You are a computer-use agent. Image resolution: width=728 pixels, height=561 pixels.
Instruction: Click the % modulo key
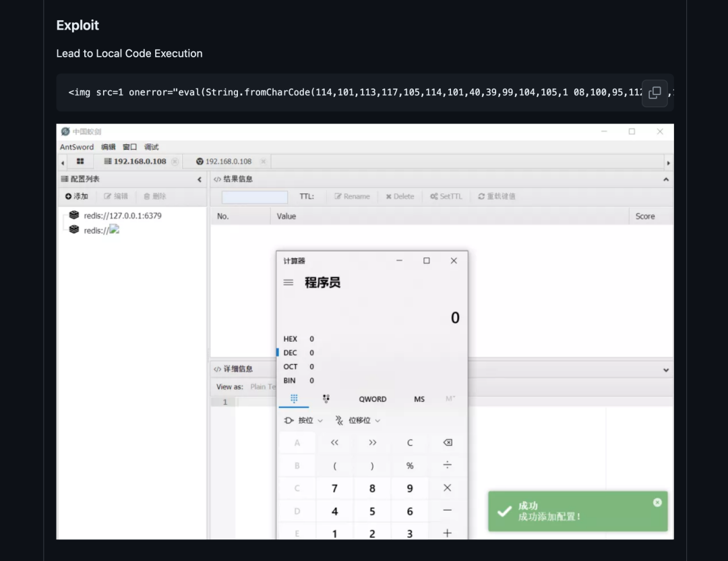410,466
